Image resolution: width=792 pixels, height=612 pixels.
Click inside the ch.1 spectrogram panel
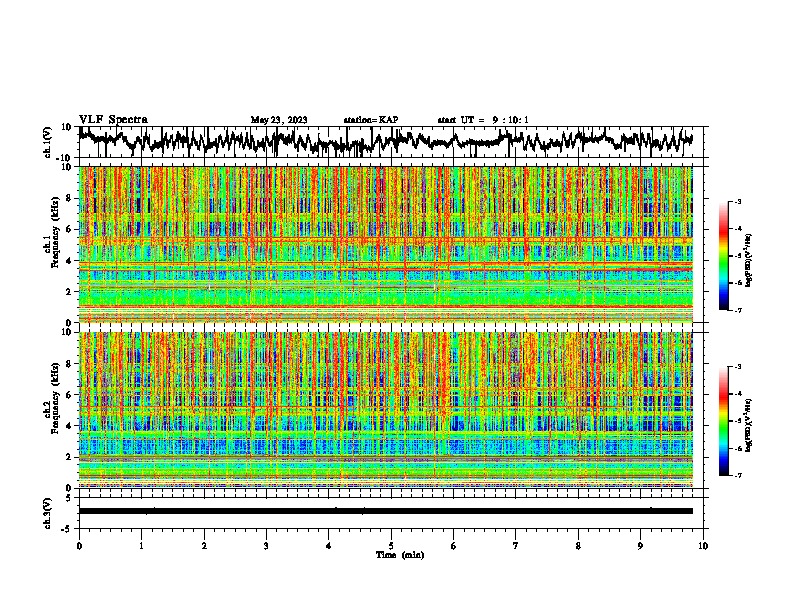[x=385, y=244]
